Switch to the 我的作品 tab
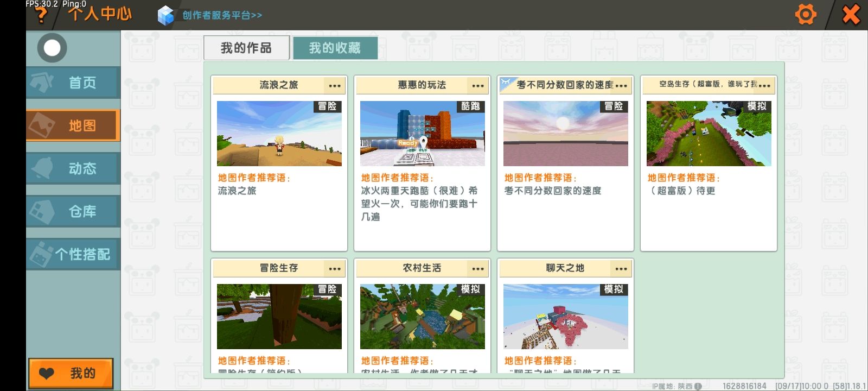Screen dimensions: 868x391 tap(246, 48)
